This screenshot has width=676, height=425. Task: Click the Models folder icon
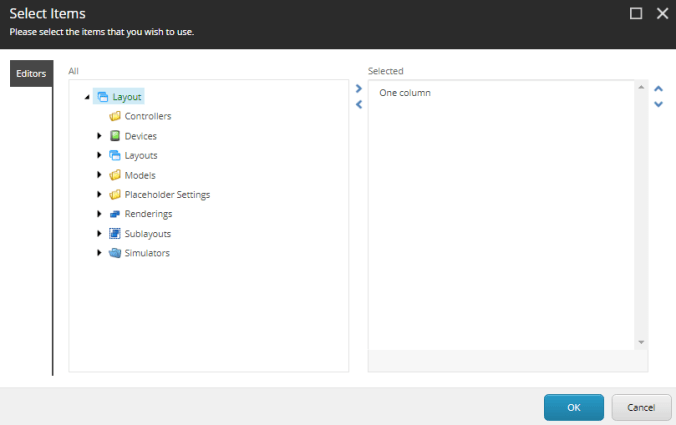(x=115, y=175)
